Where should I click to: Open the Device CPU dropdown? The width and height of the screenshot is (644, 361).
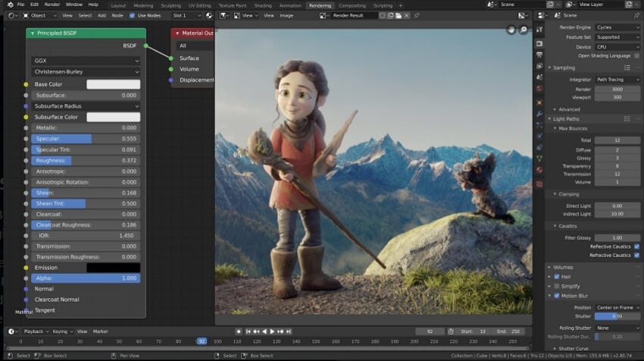[617, 47]
